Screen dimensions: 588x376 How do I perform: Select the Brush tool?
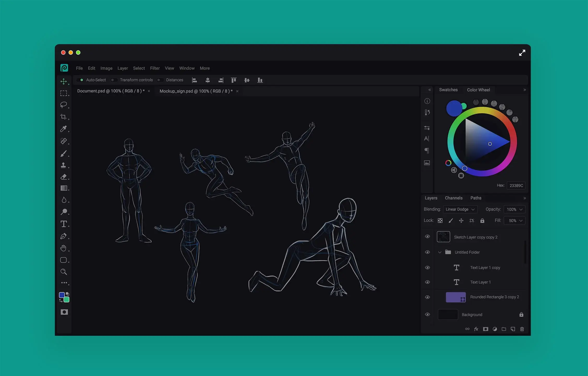coord(64,154)
